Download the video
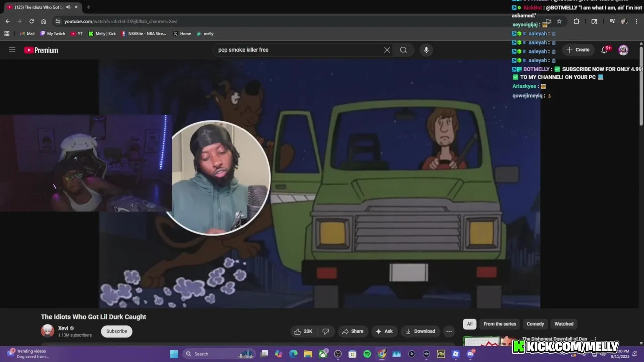 [x=420, y=331]
